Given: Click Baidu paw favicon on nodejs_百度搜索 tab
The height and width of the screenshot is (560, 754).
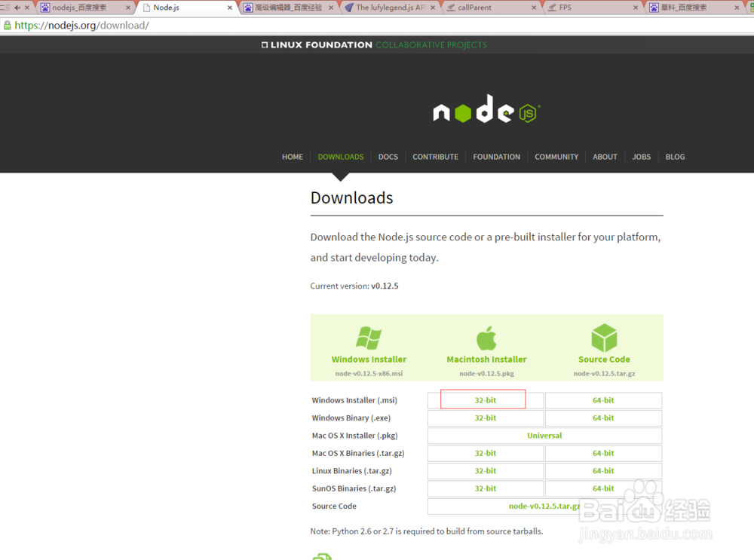Looking at the screenshot, I should [x=45, y=8].
